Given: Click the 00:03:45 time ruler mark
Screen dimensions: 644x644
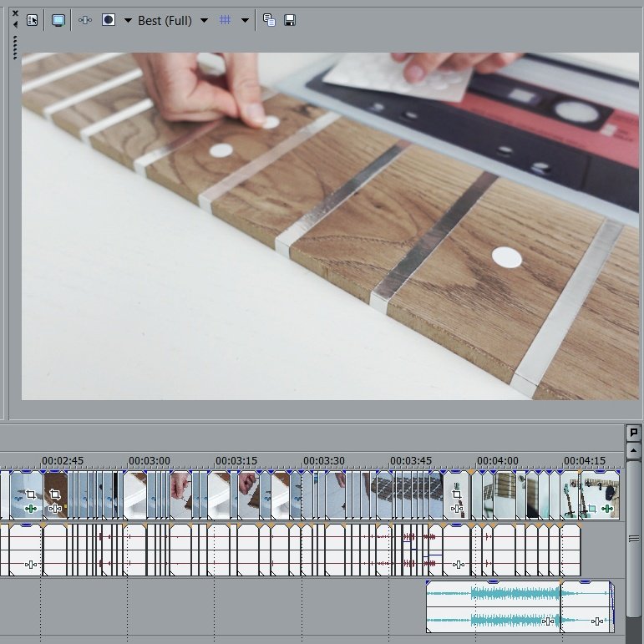Looking at the screenshot, I should tap(411, 461).
